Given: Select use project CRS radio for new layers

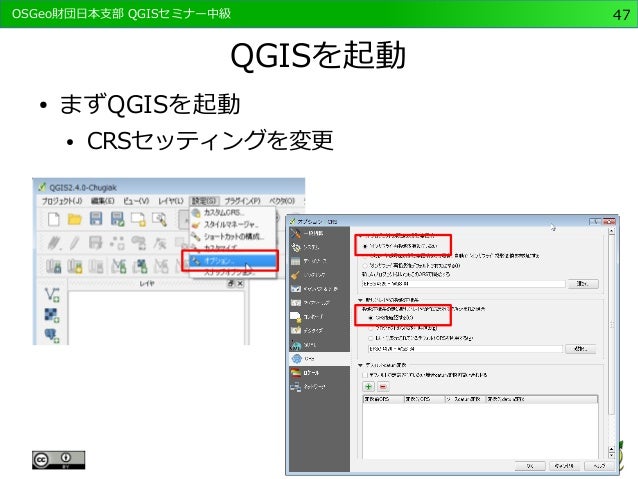Looking at the screenshot, I should coord(370,328).
